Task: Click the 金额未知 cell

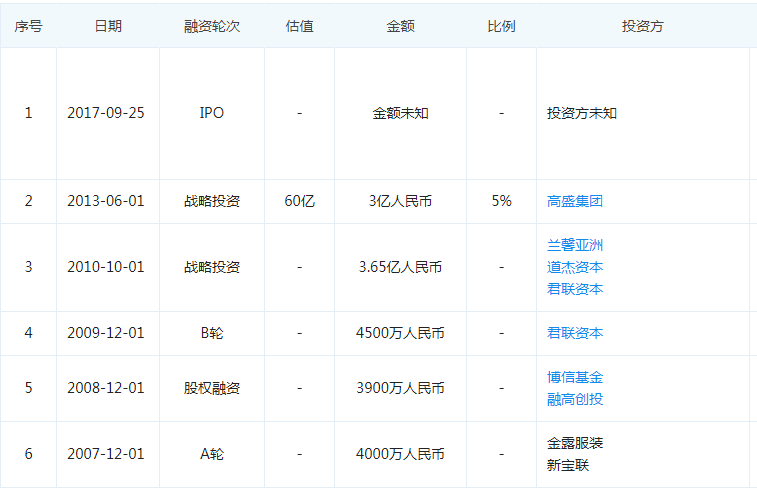Action: click(400, 113)
